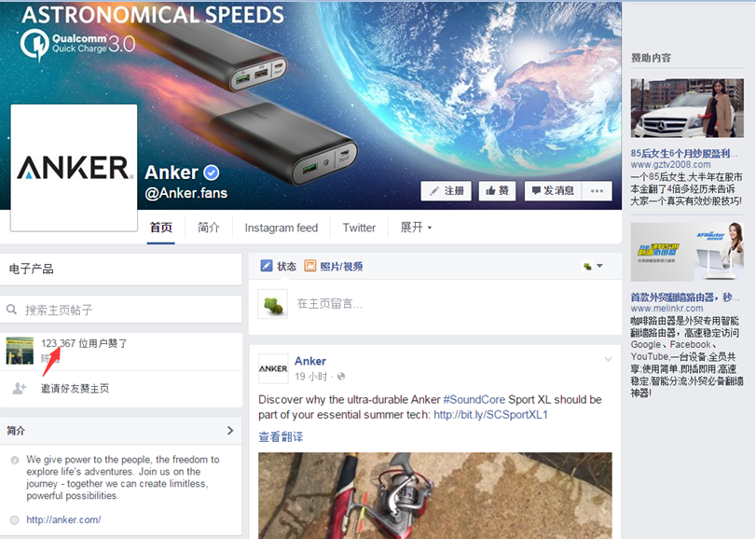Visit www.melinkr.com ad link

click(667, 308)
